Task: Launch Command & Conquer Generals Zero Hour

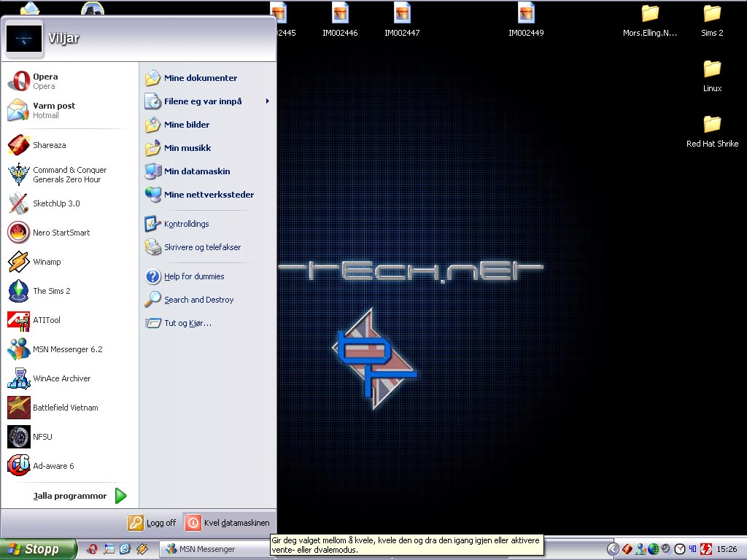Action: coord(70,174)
